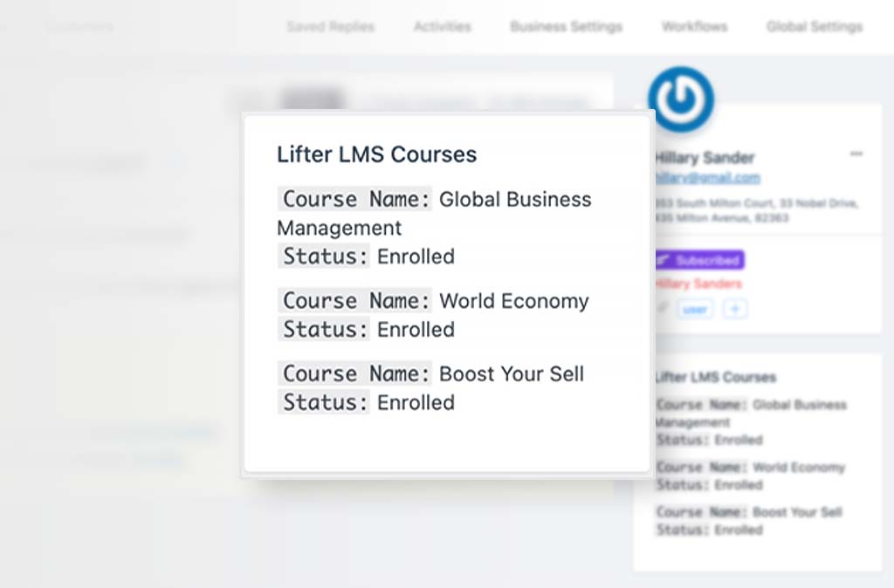The height and width of the screenshot is (588, 894).
Task: Click the plus icon to add a new tag
Action: pyautogui.click(x=734, y=309)
